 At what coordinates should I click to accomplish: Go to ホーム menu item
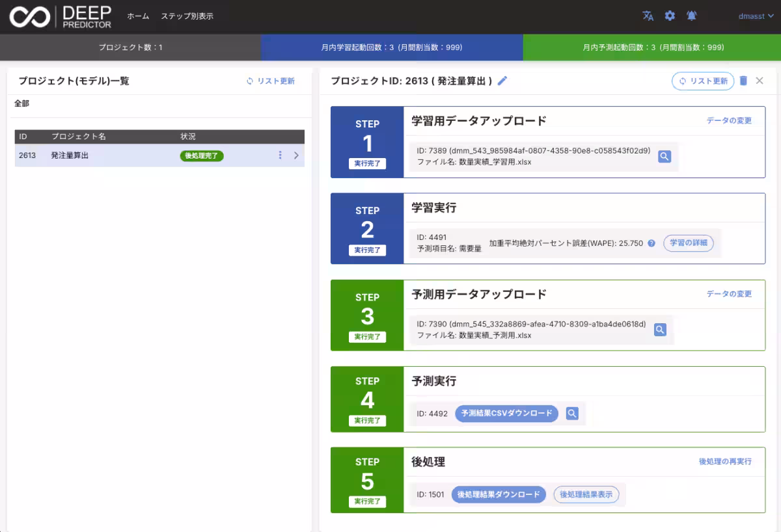pos(138,16)
